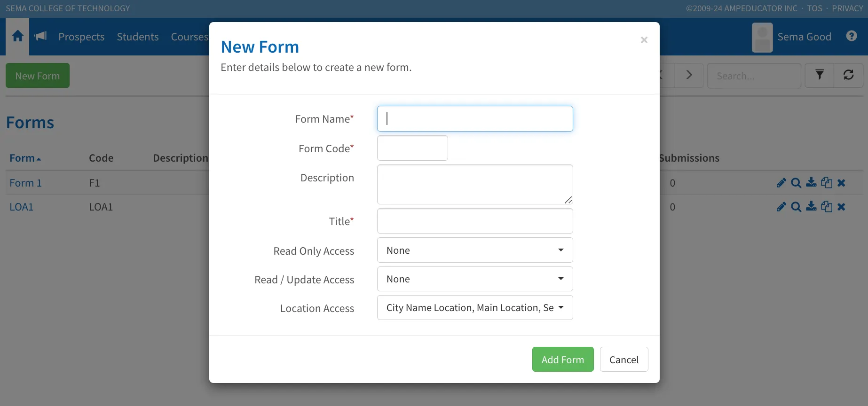
Task: Close the New Form dialog with X
Action: 644,40
